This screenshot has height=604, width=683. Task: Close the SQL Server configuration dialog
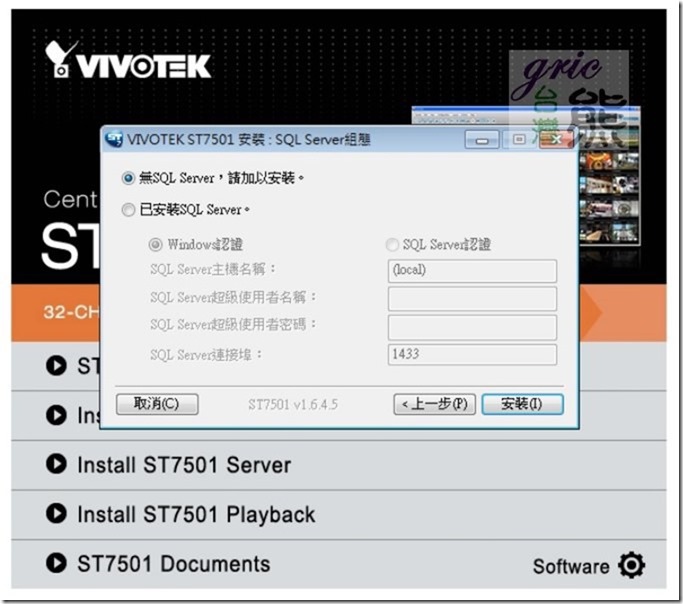556,140
